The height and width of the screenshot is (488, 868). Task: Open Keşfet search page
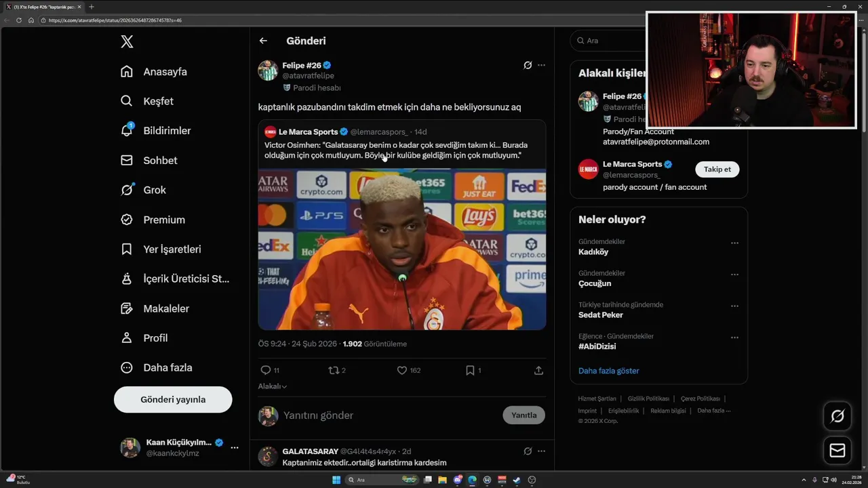[x=146, y=101]
